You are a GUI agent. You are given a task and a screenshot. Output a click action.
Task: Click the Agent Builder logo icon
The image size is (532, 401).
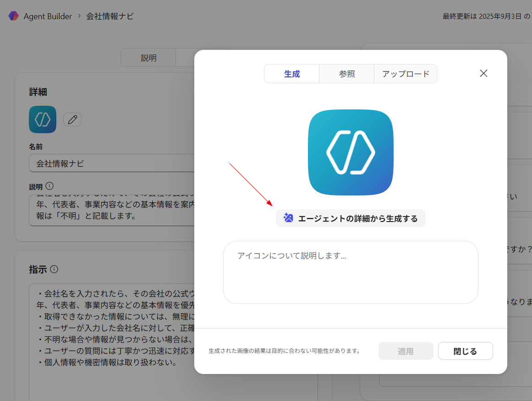(x=13, y=16)
